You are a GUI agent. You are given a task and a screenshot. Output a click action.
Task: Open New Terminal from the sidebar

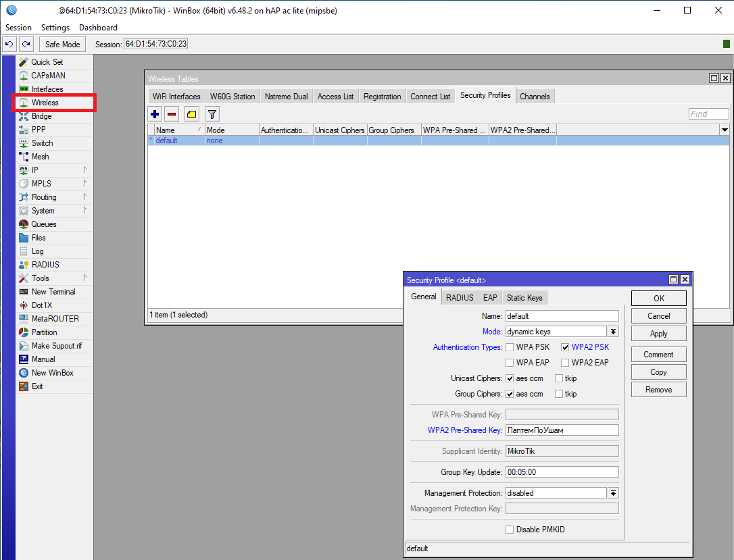[53, 292]
